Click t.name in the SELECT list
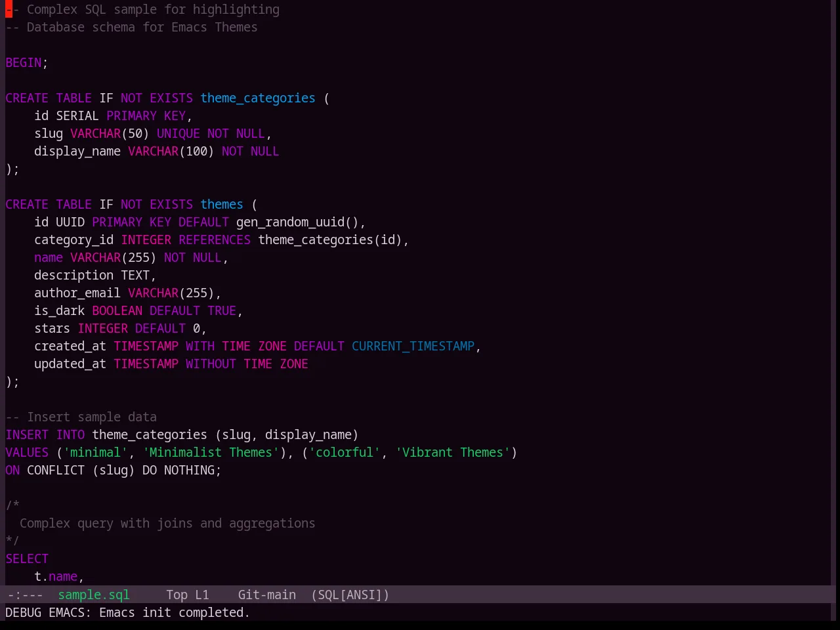 click(x=56, y=576)
